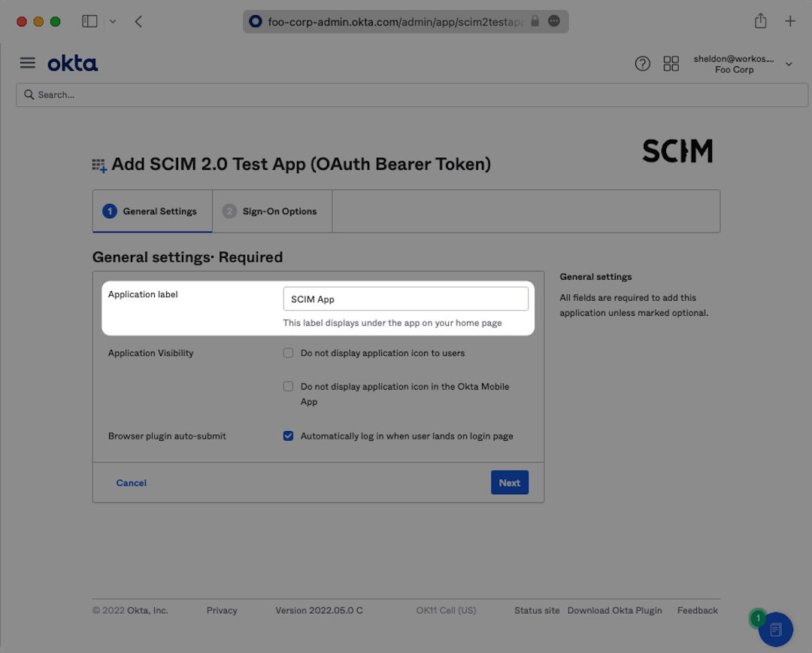
Task: Check Do not display icon in Okta Mobile App
Action: coord(288,387)
